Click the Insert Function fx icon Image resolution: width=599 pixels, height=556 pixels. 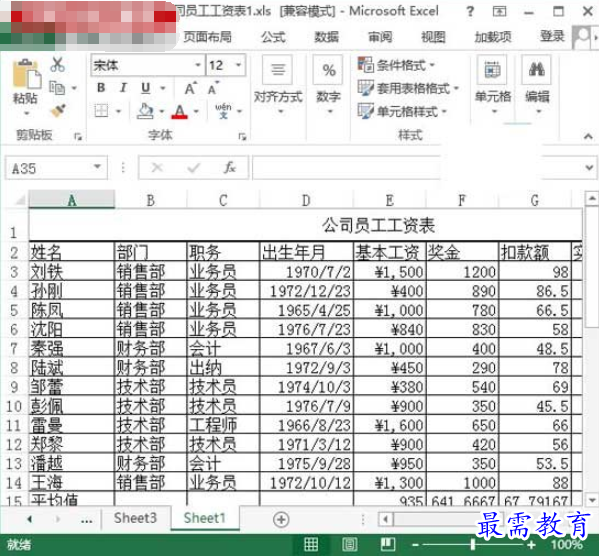coord(230,167)
